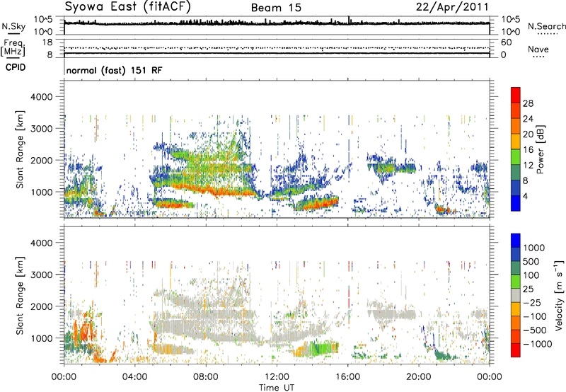Screen dimensions: 566x392
Task: Click the 'Time UT' axis title
Action: pyautogui.click(x=277, y=387)
